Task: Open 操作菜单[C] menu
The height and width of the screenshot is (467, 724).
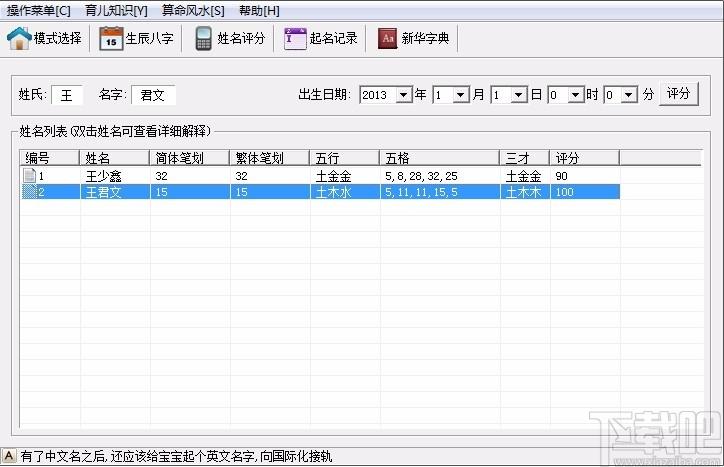Action: pos(39,10)
